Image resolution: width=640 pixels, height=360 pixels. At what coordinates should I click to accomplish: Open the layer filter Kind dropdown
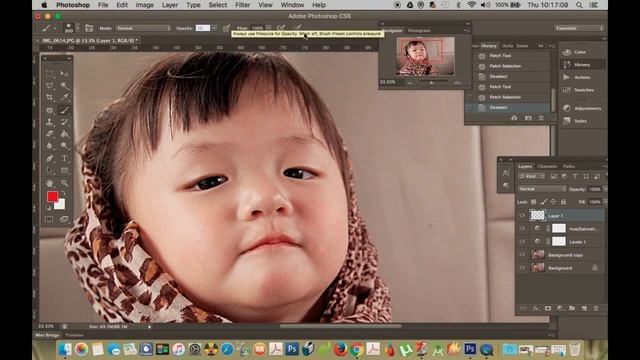pos(531,176)
